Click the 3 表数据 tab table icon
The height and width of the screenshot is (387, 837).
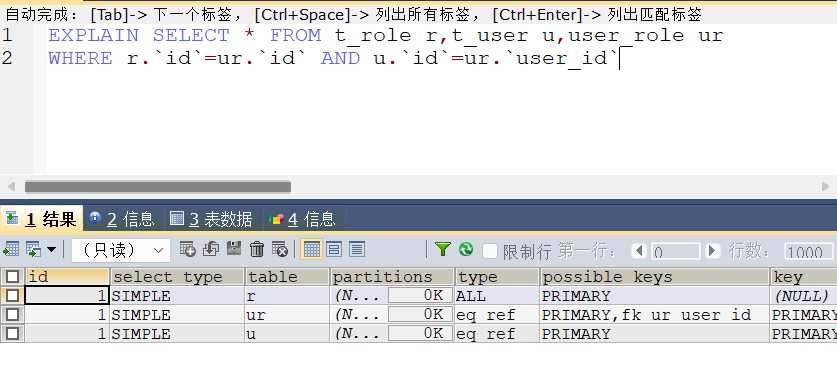(x=177, y=218)
